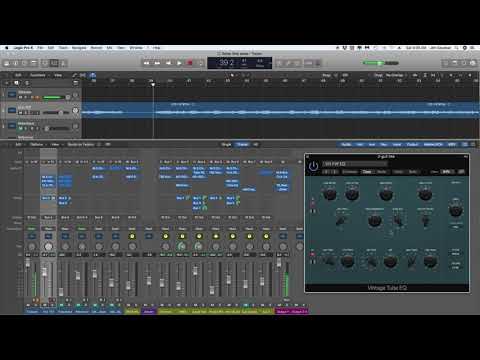The height and width of the screenshot is (360, 480).
Task: Click the Stop transport button
Action: 169,63
